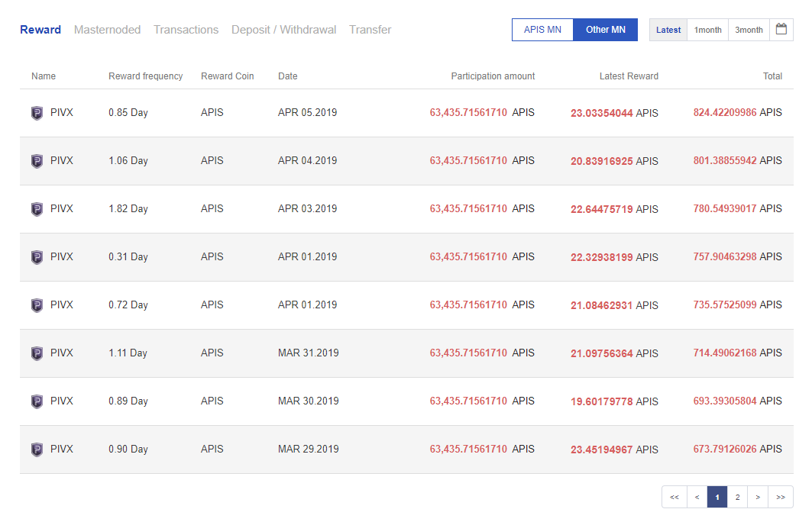This screenshot has width=812, height=522.
Task: Click the PIVX icon in APR 04.2019 row
Action: [x=37, y=161]
